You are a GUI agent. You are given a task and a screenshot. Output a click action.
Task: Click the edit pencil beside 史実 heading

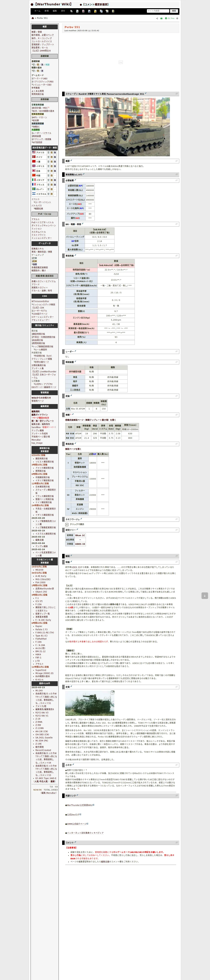pos(71,687)
